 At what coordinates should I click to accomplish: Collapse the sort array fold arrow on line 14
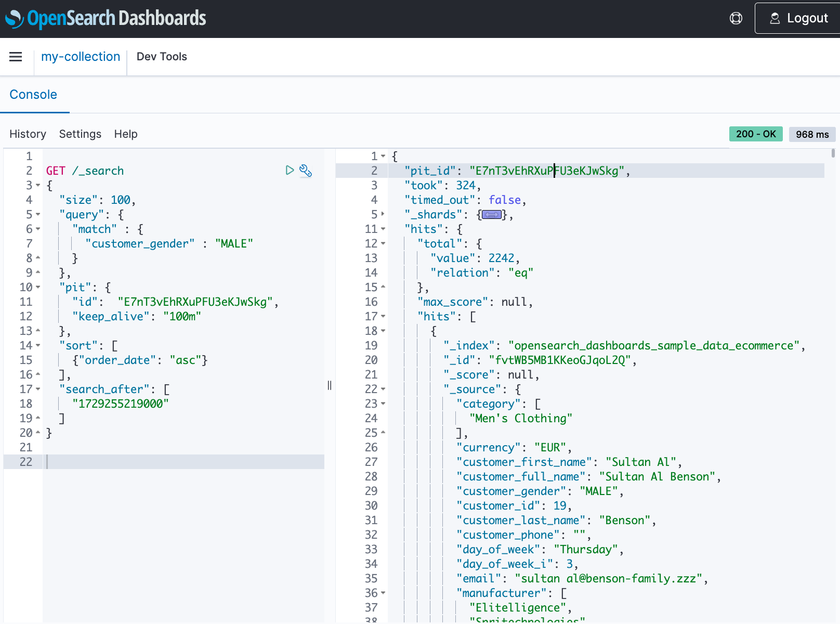[x=38, y=346]
